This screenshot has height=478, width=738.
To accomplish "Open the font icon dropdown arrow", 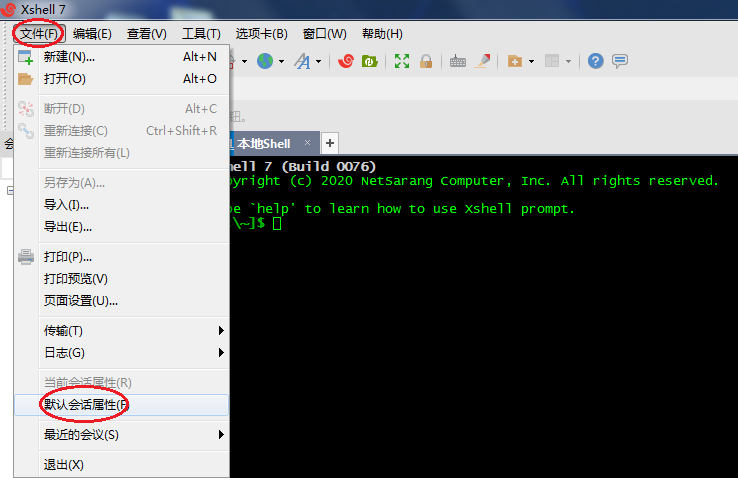I will (x=319, y=61).
